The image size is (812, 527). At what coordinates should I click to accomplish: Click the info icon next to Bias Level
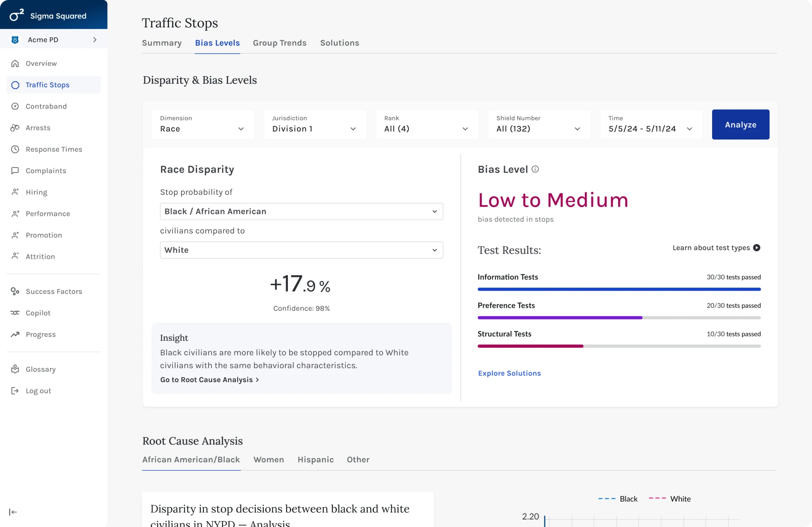(x=535, y=169)
